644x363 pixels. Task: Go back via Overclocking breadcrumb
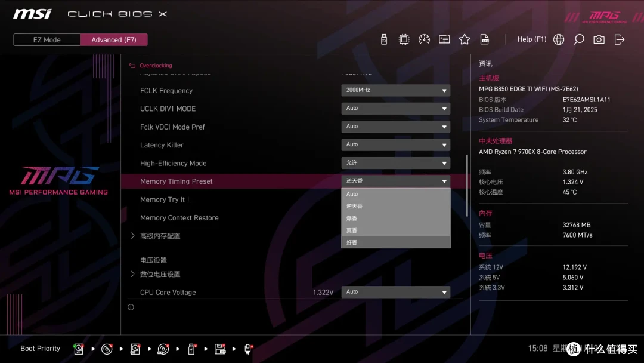156,65
